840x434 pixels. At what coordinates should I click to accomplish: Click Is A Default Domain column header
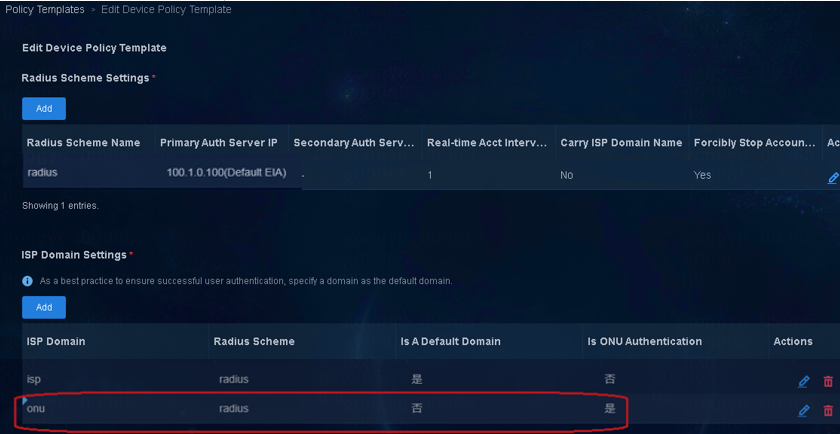(x=451, y=341)
